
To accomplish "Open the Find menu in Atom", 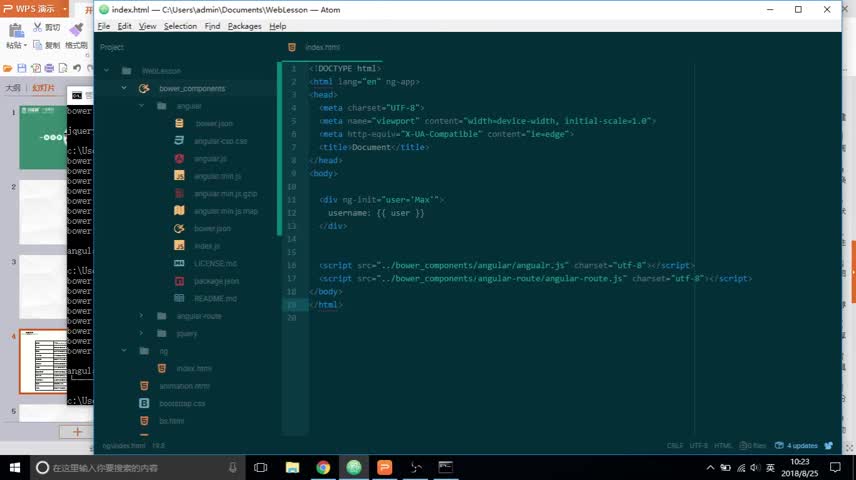I will point(212,26).
